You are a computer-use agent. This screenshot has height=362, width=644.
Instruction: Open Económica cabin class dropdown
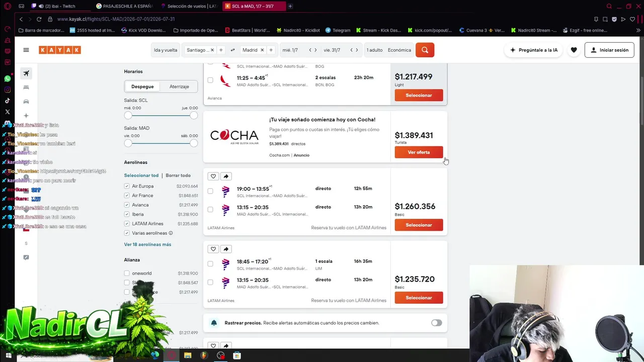click(399, 50)
